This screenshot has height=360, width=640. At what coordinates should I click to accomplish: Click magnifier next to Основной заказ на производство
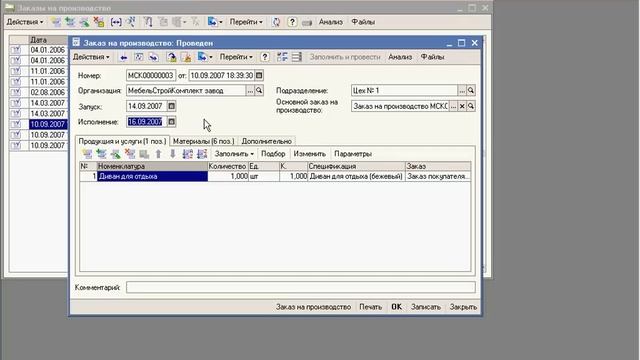click(x=471, y=106)
